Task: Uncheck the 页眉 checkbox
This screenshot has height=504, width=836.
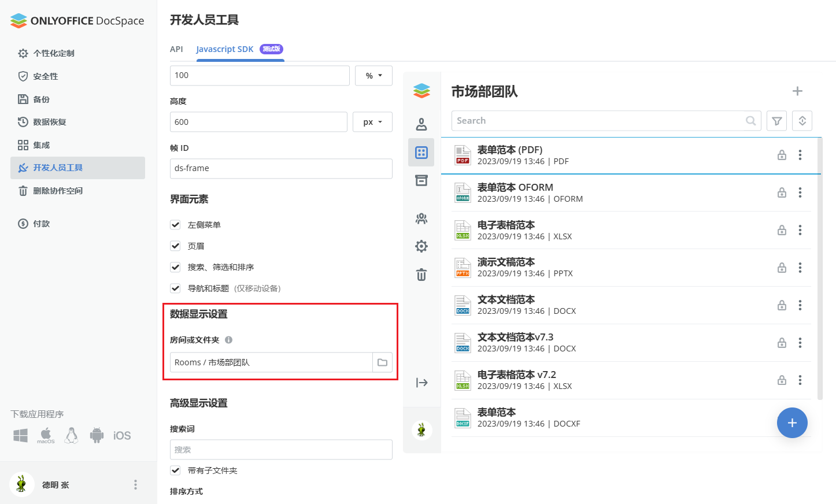Action: (175, 246)
